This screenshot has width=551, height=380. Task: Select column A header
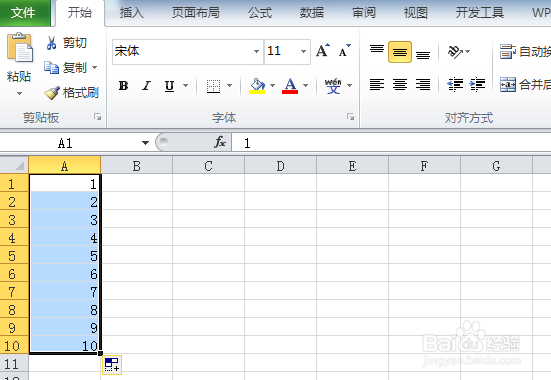pos(65,166)
